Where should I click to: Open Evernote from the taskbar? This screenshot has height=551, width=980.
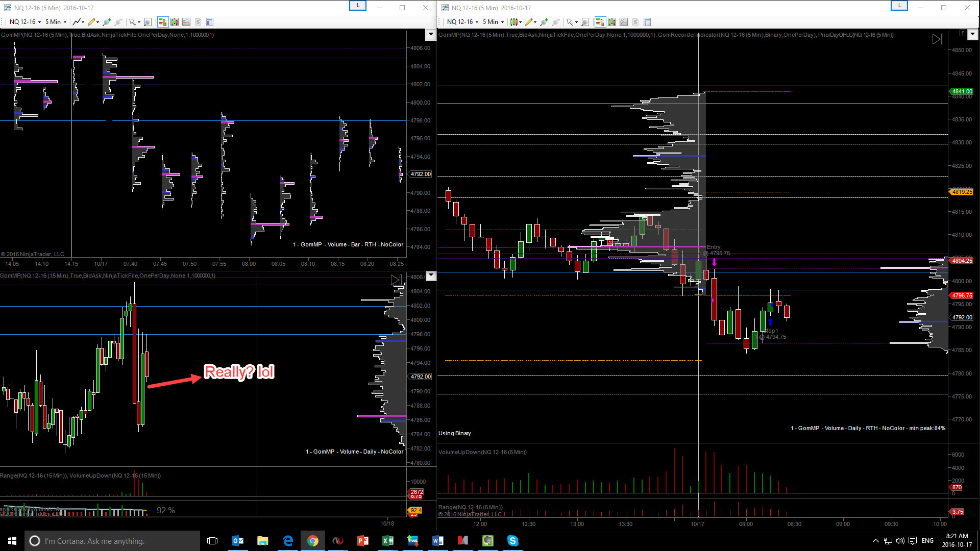pos(488,541)
